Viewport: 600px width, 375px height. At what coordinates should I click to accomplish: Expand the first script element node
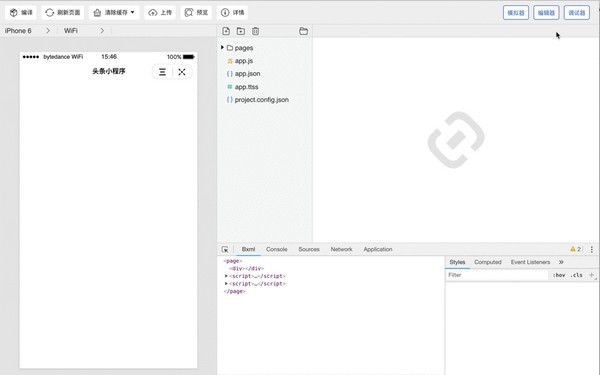point(226,276)
